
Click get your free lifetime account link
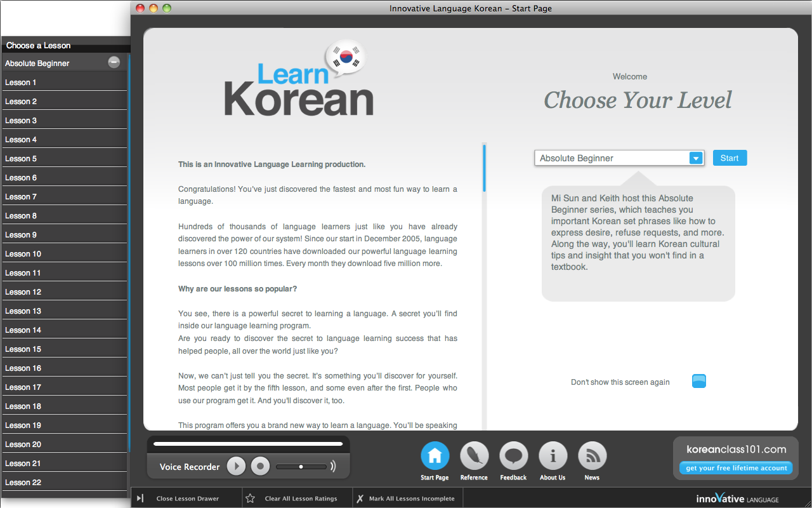coord(736,468)
